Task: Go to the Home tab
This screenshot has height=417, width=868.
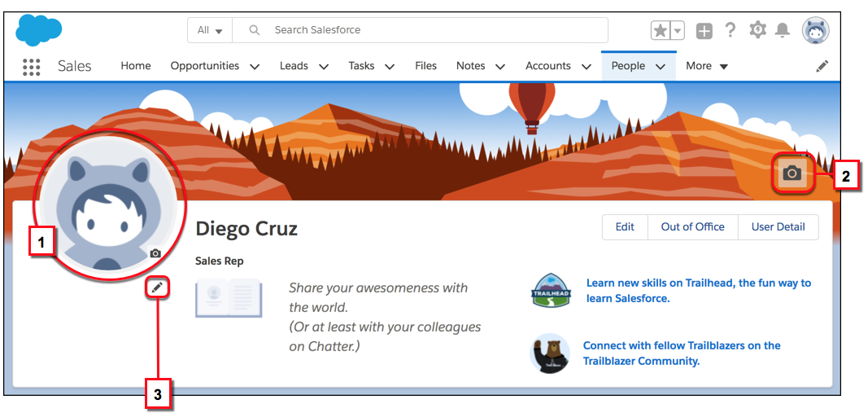Action: (136, 66)
